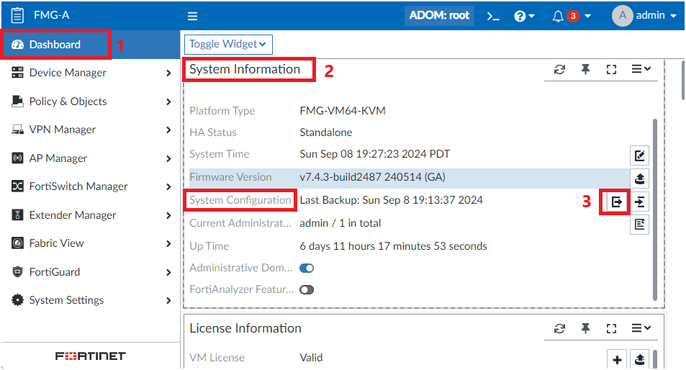Refresh the System Information widget
Viewport: 686px width, 370px height.
(560, 69)
